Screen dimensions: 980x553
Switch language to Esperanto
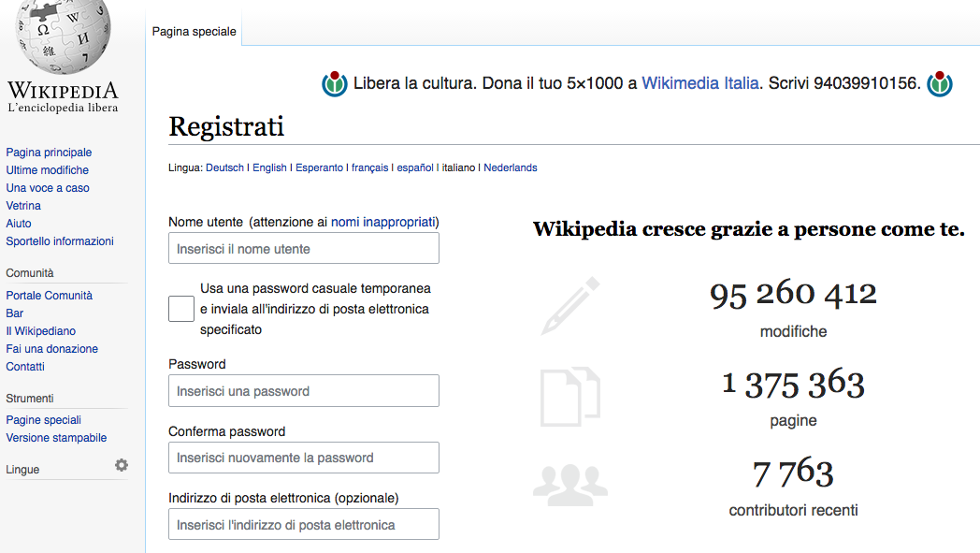(x=320, y=167)
